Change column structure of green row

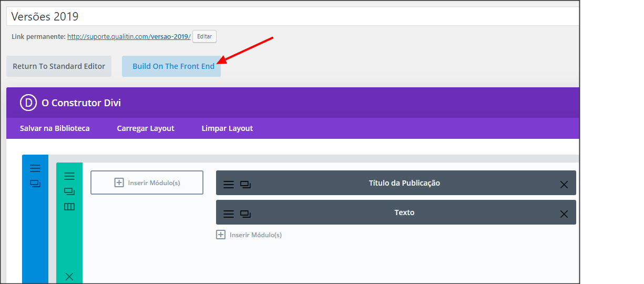(69, 207)
